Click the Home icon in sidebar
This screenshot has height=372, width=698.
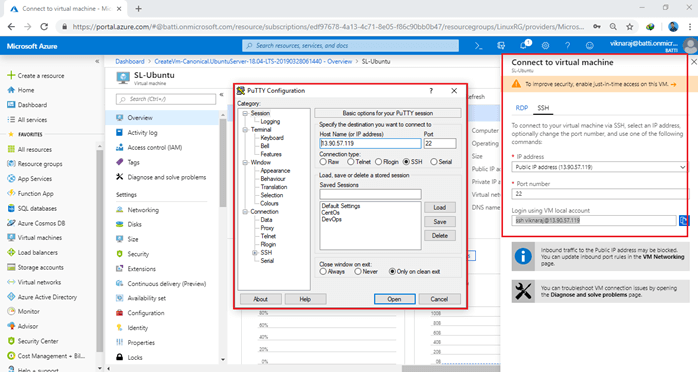coord(11,90)
